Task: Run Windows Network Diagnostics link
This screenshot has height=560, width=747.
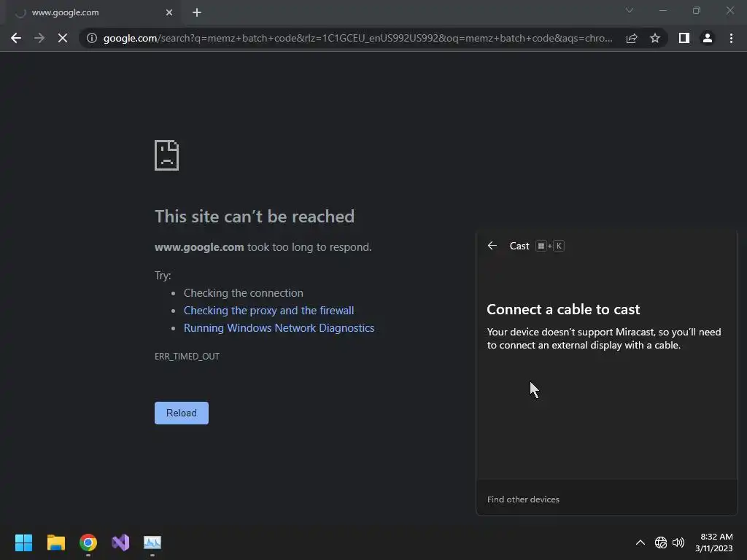Action: point(279,328)
